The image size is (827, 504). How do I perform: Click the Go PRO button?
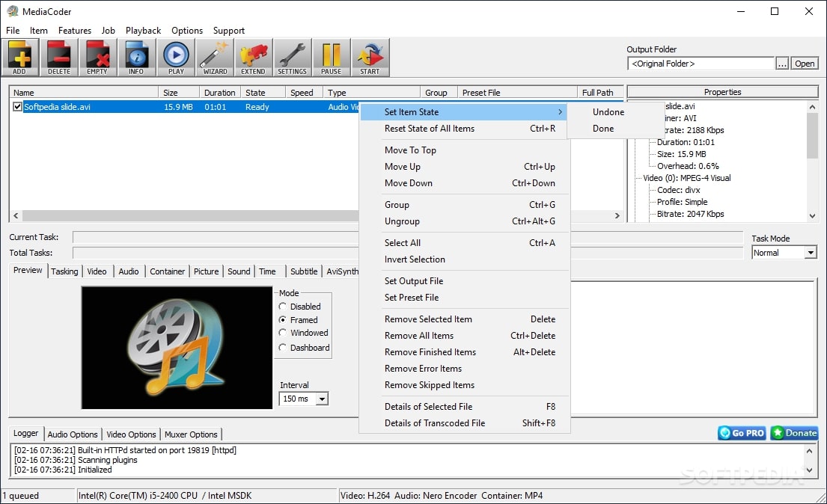(742, 433)
